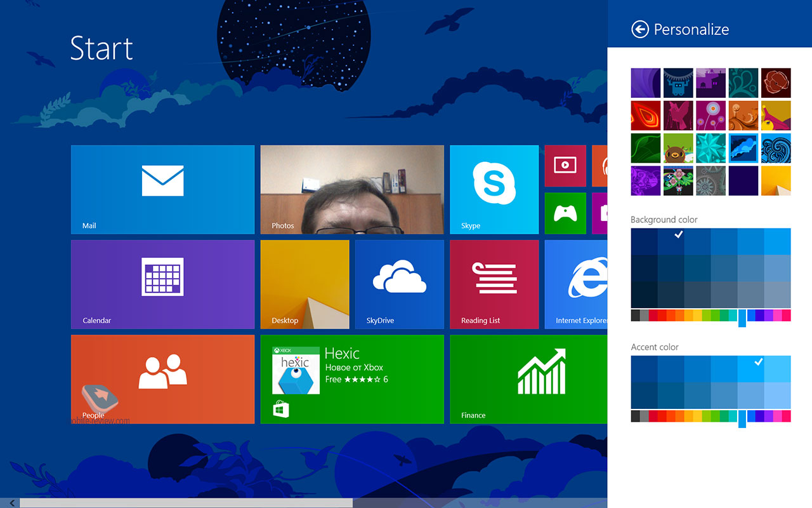Choose the purple city skyline background thumbnail

(710, 83)
